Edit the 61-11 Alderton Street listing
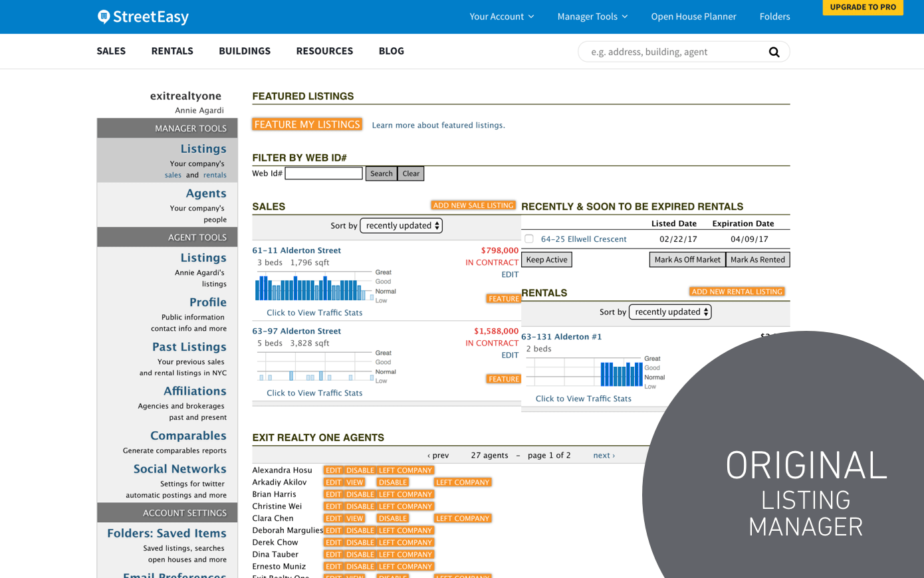 coord(510,274)
